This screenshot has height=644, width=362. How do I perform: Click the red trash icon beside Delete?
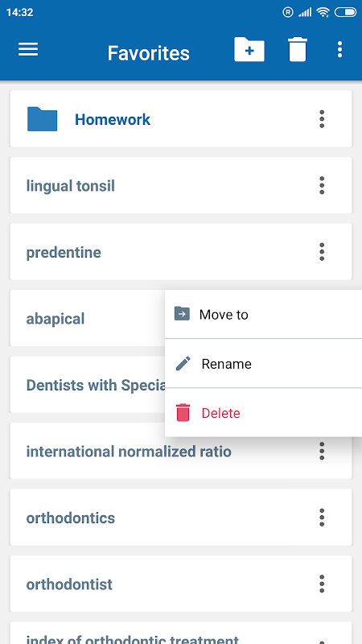tap(183, 412)
